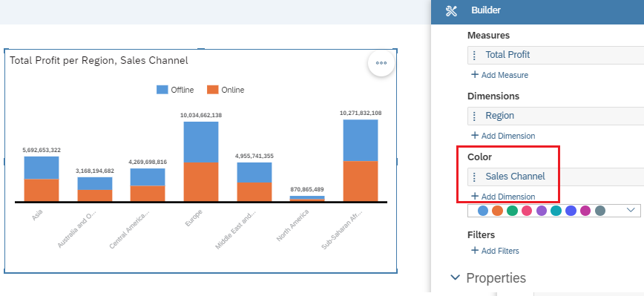Click the Builder panel header title

486,10
